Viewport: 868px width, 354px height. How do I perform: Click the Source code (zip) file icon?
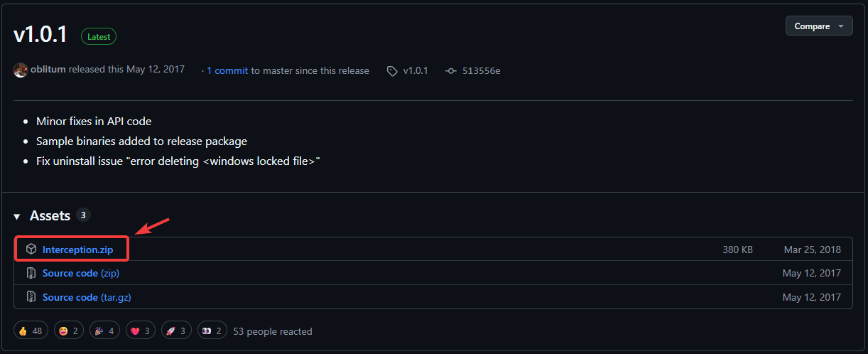click(31, 274)
